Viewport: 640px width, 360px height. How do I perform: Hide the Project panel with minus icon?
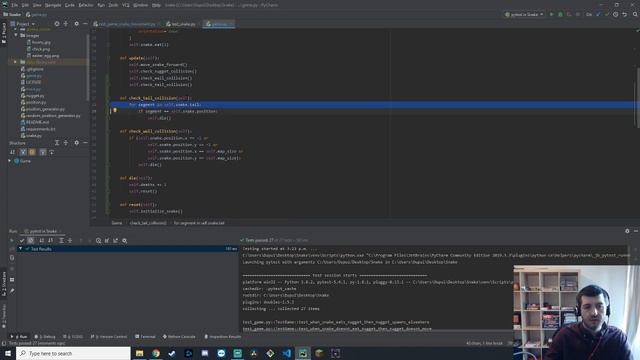(x=85, y=24)
